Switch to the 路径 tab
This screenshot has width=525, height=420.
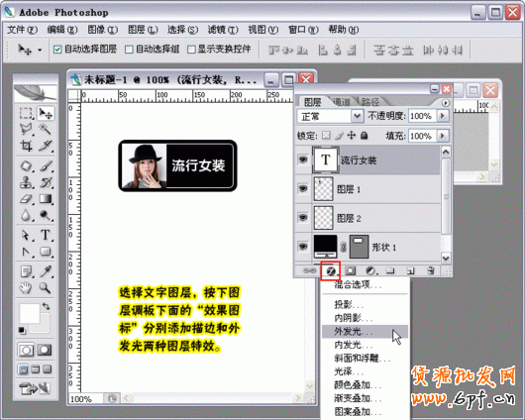pos(370,102)
